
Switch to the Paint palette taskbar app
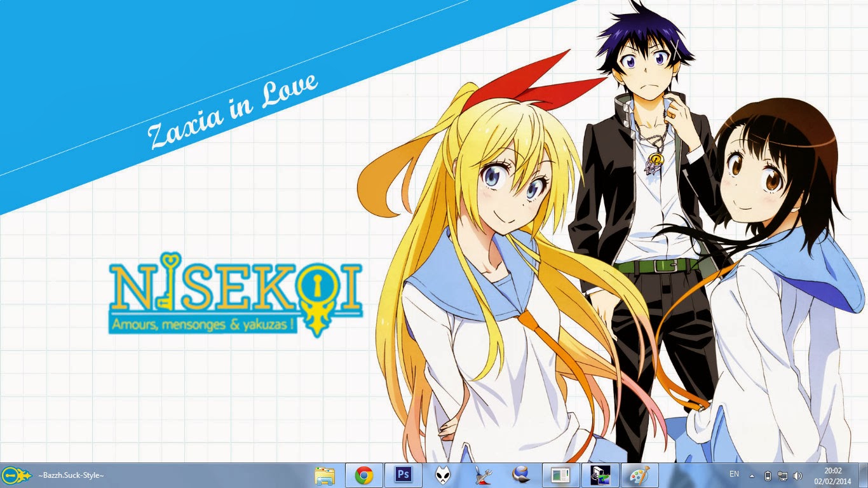coord(639,475)
